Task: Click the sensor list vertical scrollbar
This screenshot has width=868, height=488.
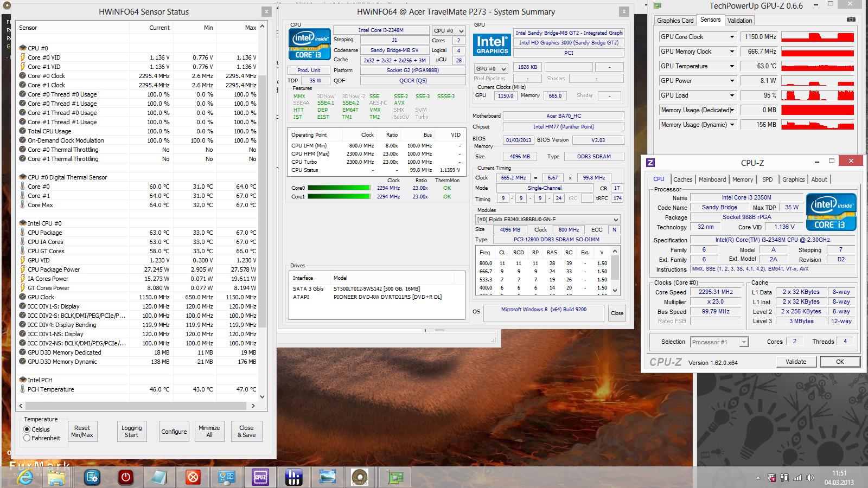Action: [x=263, y=211]
